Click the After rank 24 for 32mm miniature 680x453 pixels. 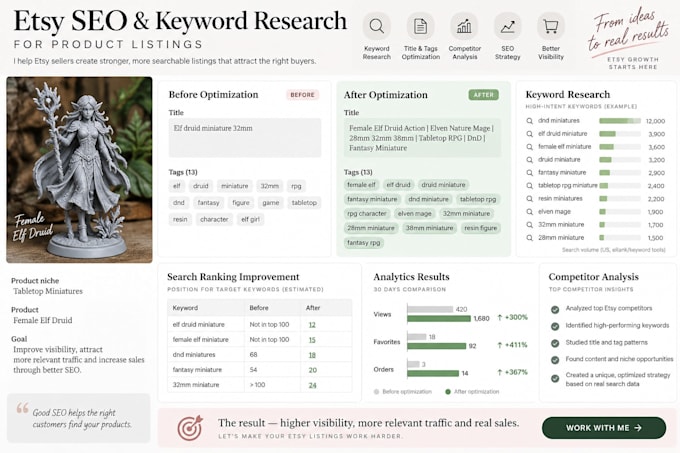[x=312, y=385]
